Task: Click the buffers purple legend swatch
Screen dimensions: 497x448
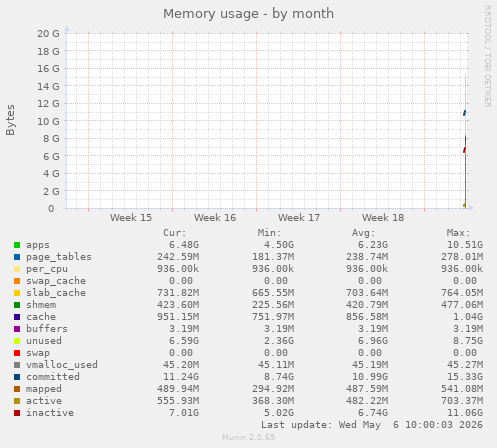Action: 17,329
